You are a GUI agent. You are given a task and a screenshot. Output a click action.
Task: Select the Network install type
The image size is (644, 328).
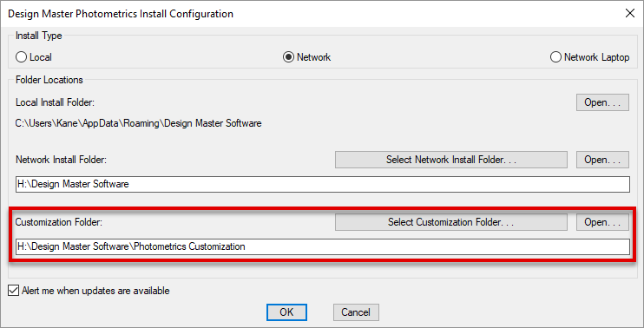click(x=306, y=57)
